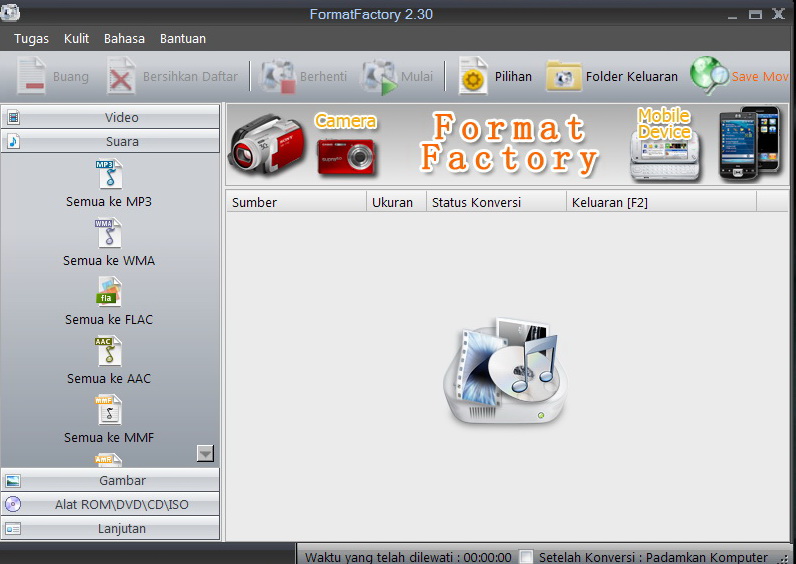The image size is (796, 564).
Task: Open the Folder Keluaran folder icon
Action: [563, 76]
